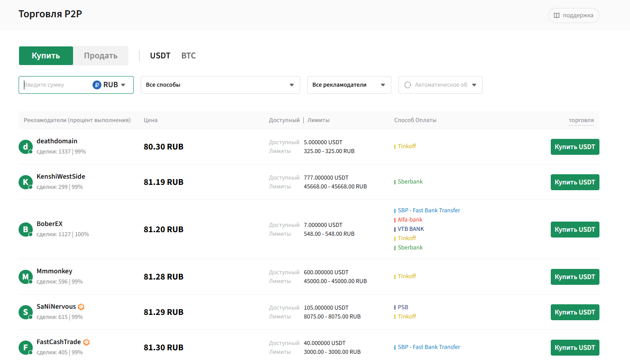Switch to the BTC tab
This screenshot has width=630, height=364.
point(189,56)
